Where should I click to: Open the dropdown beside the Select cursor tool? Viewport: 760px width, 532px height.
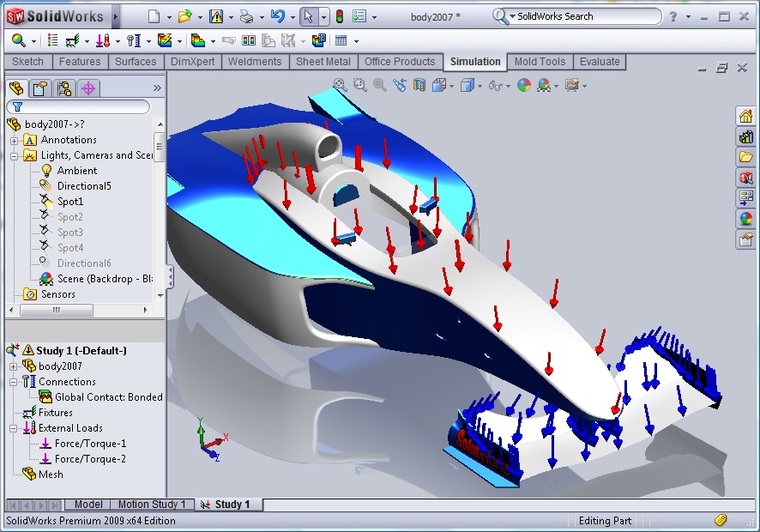[x=323, y=17]
